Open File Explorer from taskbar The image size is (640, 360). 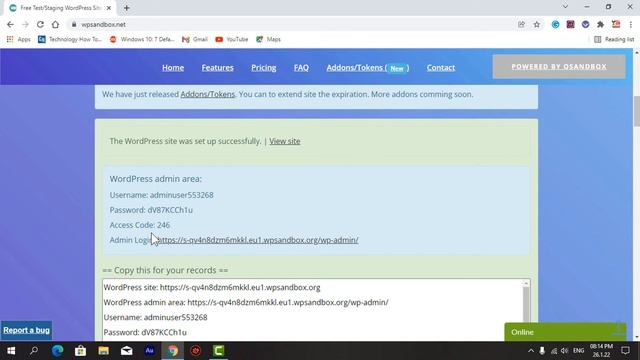pos(103,351)
